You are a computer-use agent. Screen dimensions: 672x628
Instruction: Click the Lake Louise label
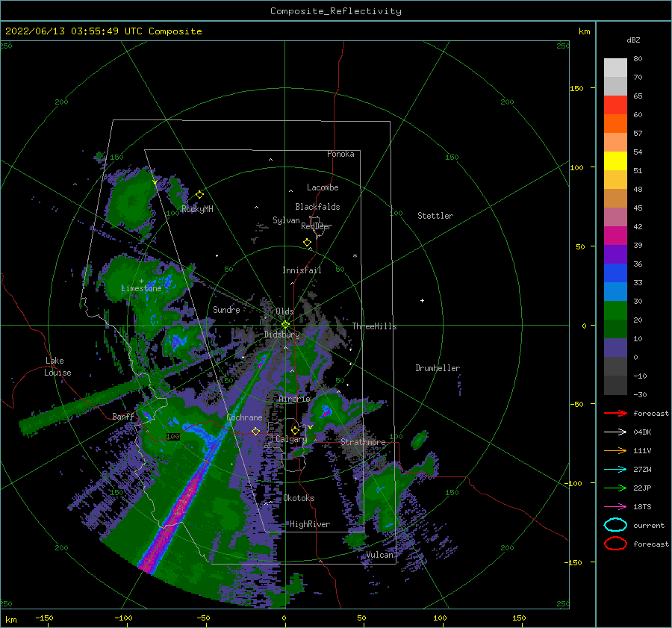coord(57,367)
